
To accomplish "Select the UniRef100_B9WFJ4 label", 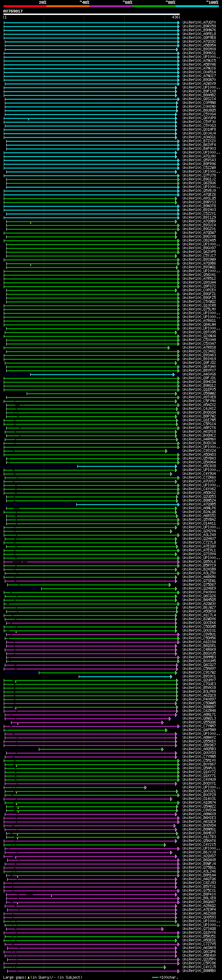I will coord(199,864).
